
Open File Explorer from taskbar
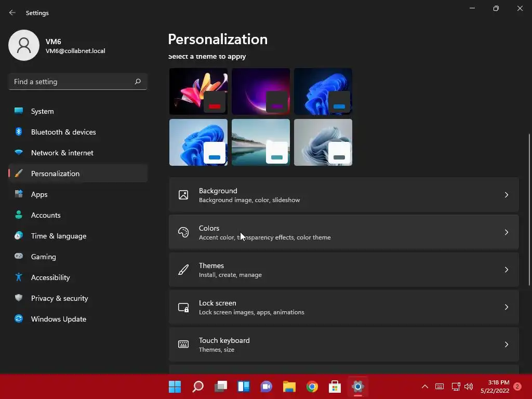click(289, 387)
